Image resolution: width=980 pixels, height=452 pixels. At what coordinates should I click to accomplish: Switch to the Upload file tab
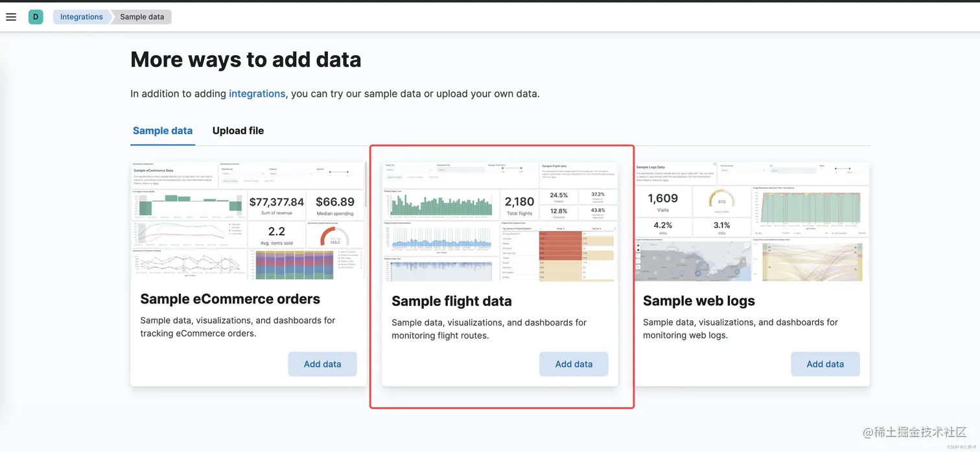(238, 130)
